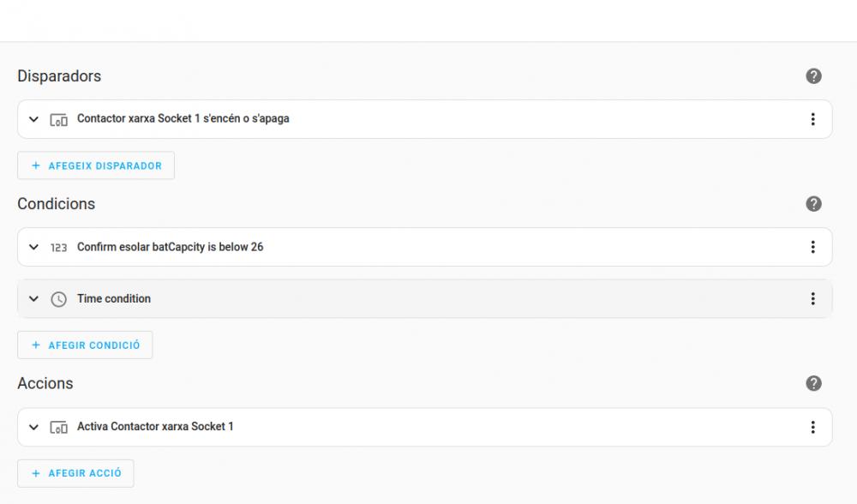857x504 pixels.
Task: Click the Afegeix Disparador button
Action: tap(96, 165)
